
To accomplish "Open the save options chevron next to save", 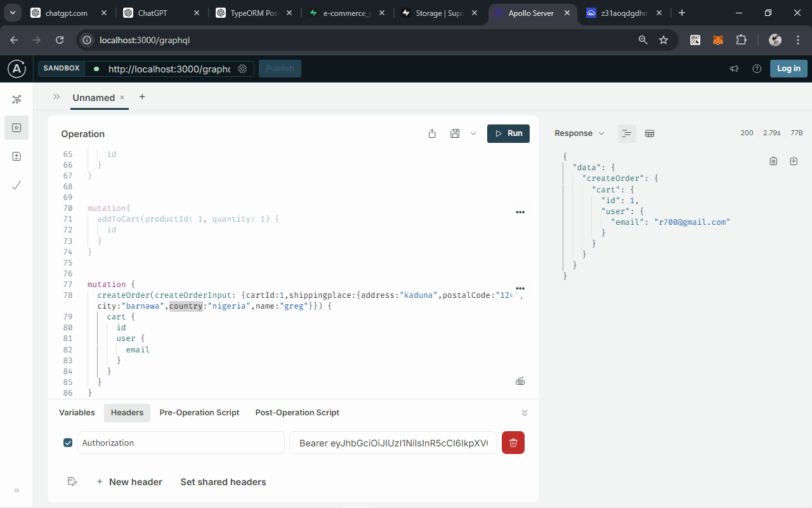I will point(473,133).
